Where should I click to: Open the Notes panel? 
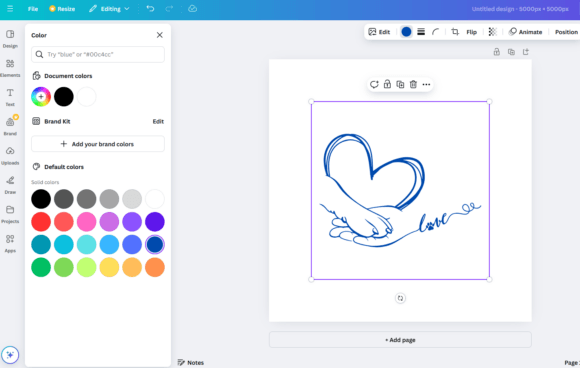[191, 362]
